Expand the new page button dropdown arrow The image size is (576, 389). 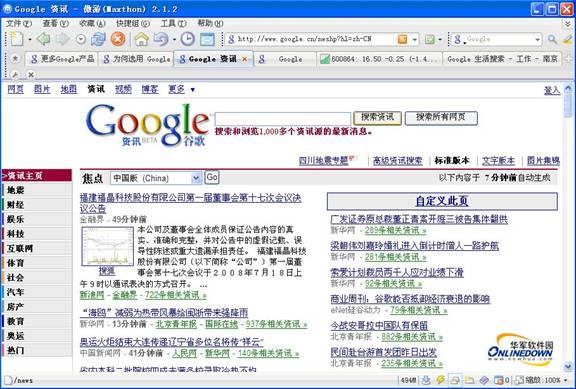click(30, 39)
